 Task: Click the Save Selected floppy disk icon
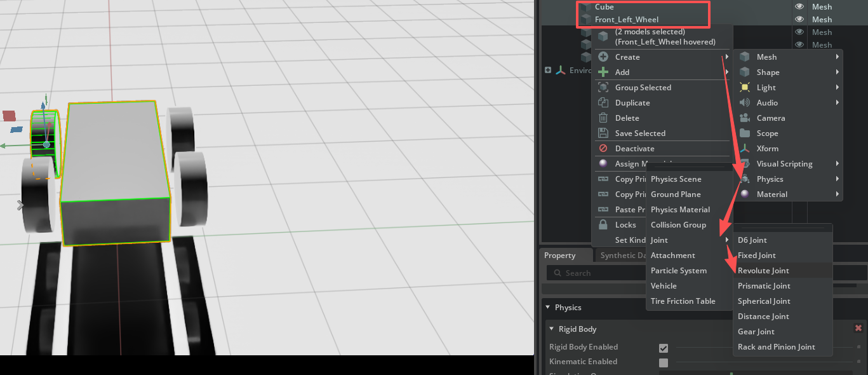click(x=603, y=133)
